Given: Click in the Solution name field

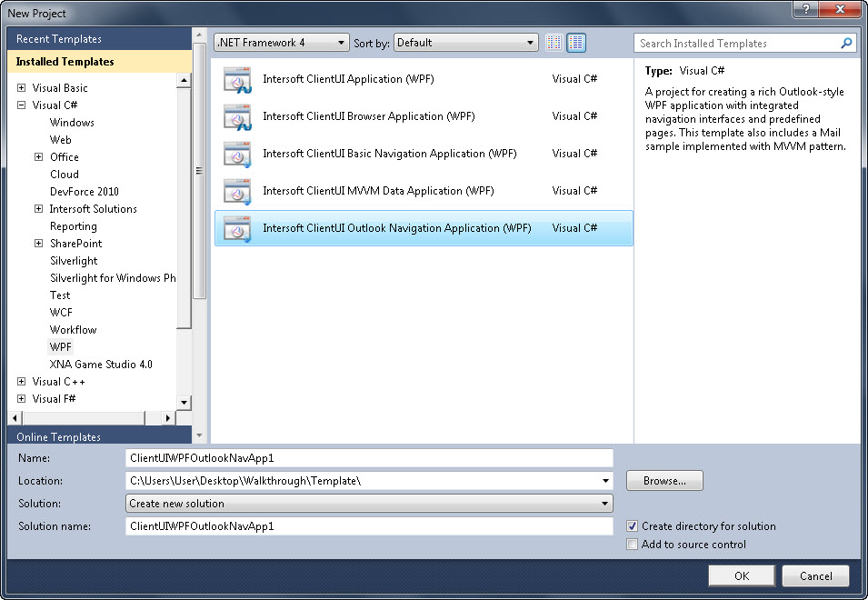Looking at the screenshot, I should coord(369,525).
